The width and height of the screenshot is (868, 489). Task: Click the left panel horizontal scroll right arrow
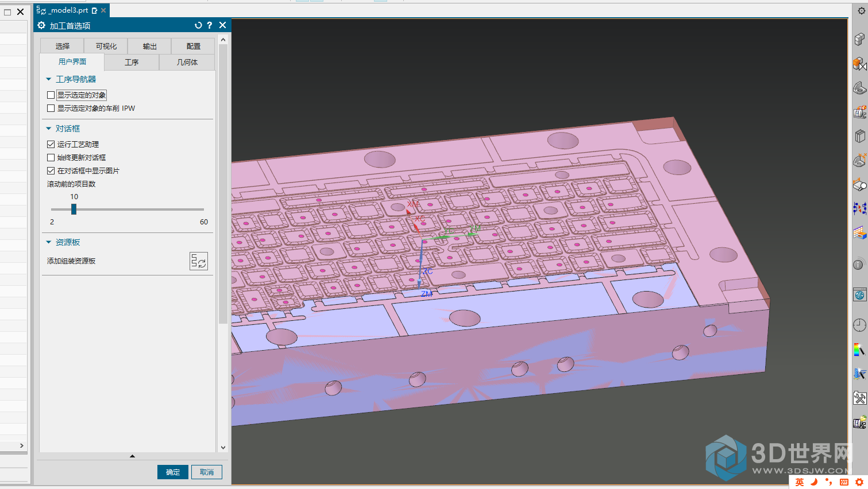coord(22,445)
